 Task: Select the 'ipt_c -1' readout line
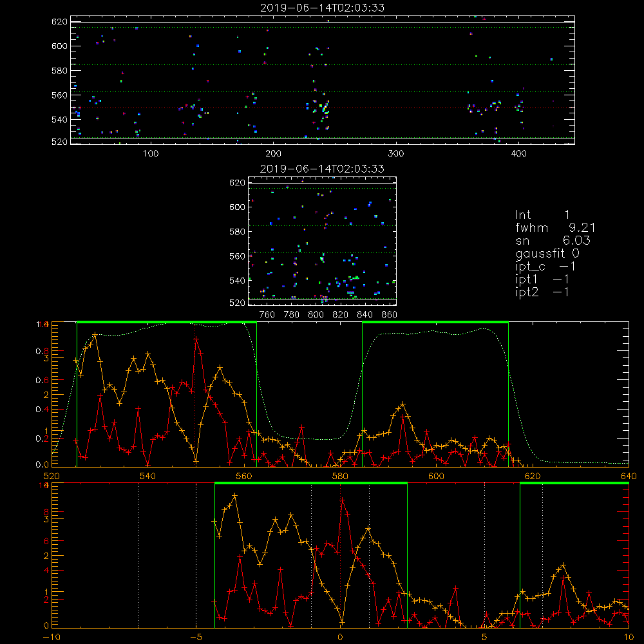[x=545, y=267]
